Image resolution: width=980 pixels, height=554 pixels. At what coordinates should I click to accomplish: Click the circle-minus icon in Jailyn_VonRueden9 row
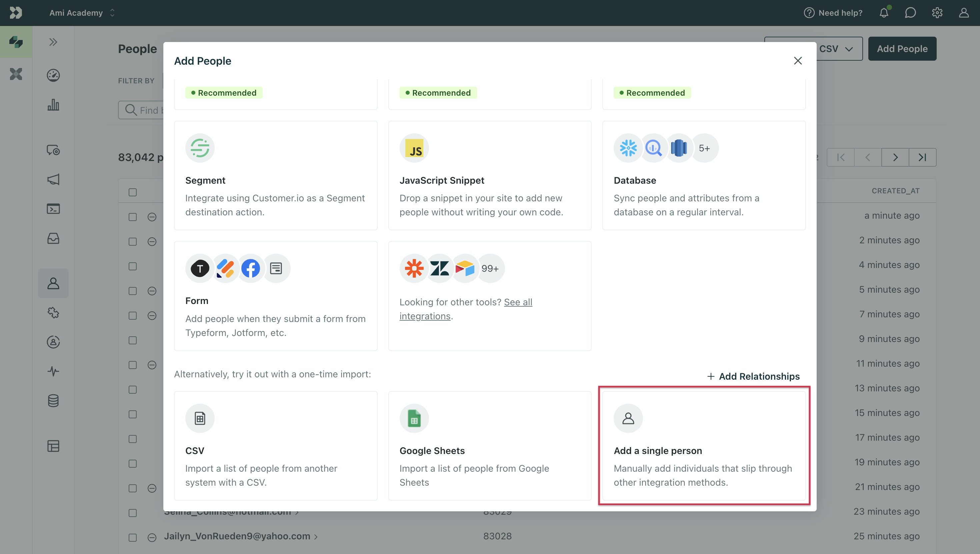152,538
